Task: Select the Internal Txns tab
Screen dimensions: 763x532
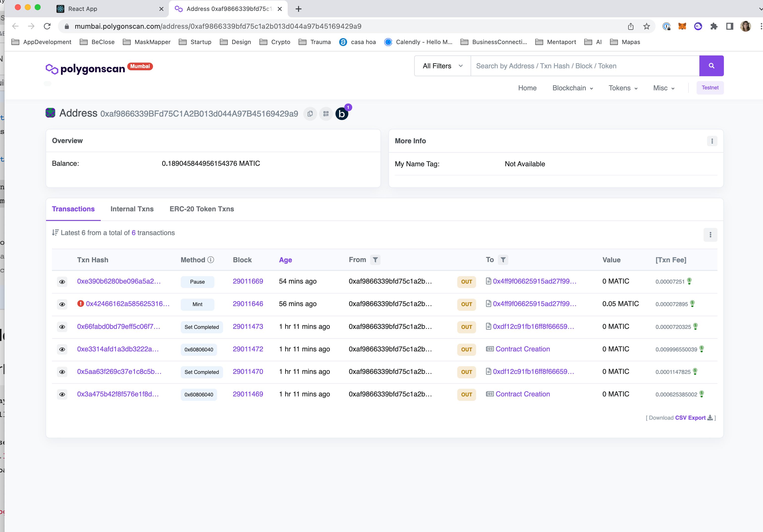Action: coord(132,209)
